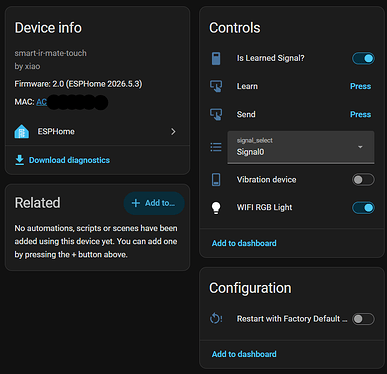
Task: Click Press button for Send
Action: 360,114
